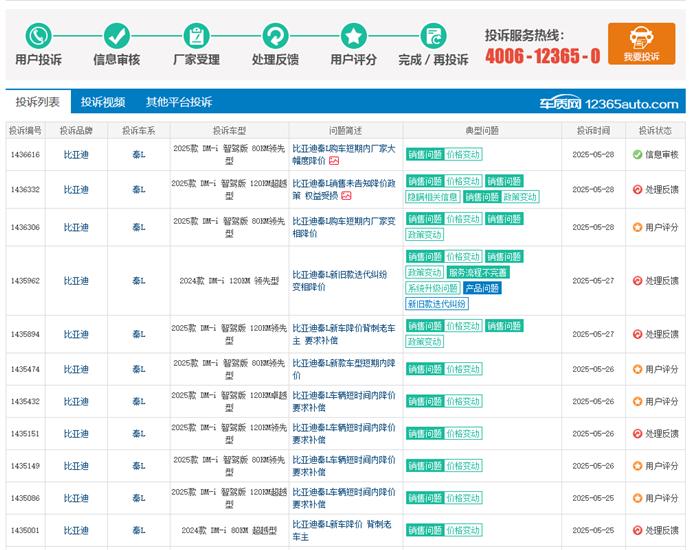
Task: Switch to the 投诉视频 tab
Action: click(x=103, y=102)
